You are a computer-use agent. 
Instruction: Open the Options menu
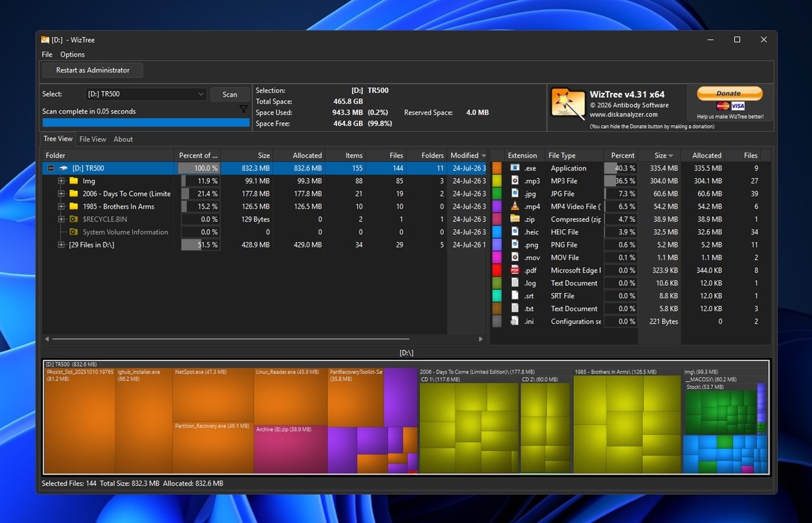(72, 54)
